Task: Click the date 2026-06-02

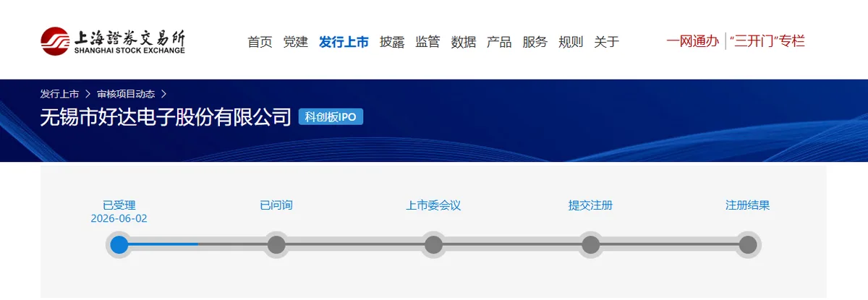Action: coord(119,218)
